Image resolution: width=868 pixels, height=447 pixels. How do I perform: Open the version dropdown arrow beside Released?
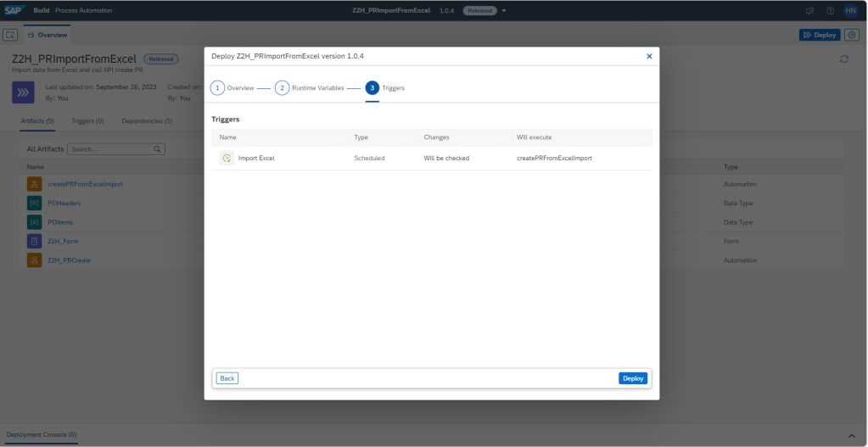point(504,10)
